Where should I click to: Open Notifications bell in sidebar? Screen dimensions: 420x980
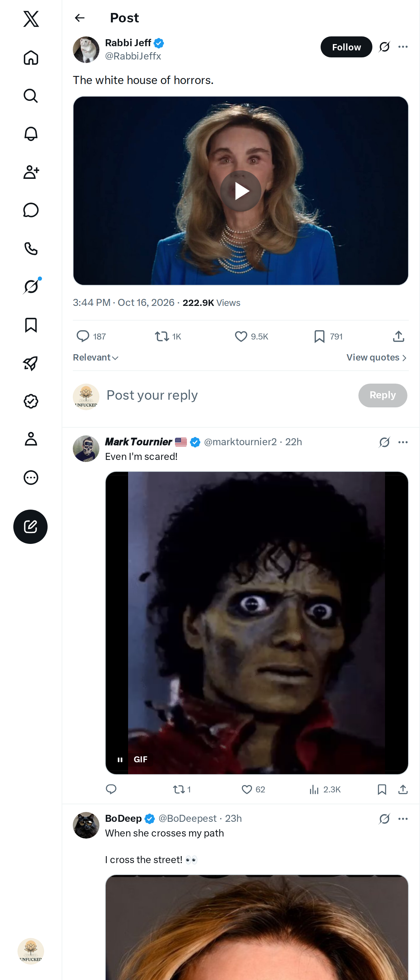[31, 134]
